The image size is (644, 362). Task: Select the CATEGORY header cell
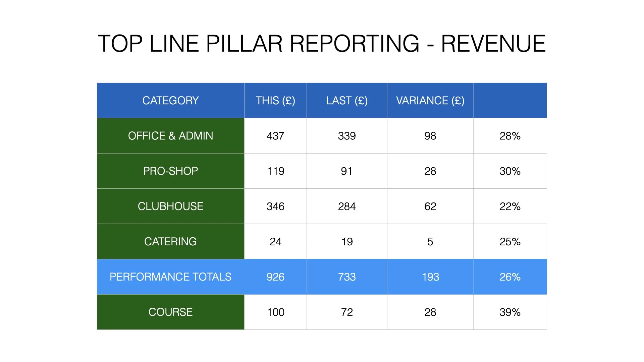tap(170, 101)
